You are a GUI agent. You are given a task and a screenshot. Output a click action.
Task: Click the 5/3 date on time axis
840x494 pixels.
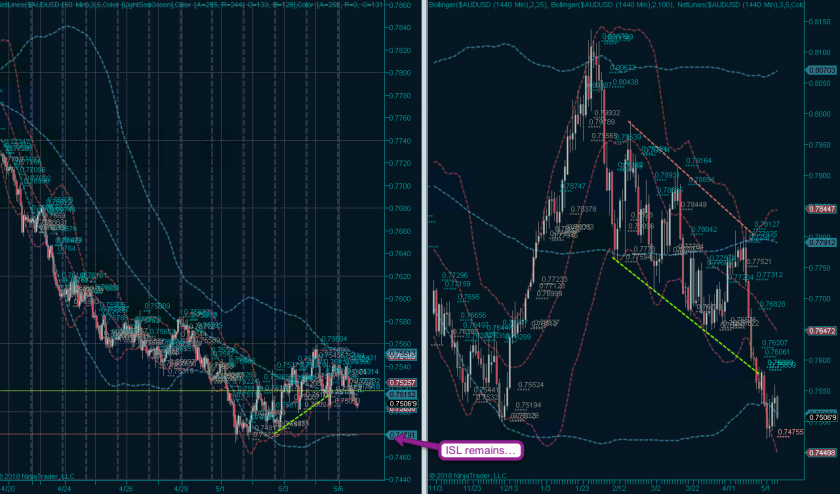pos(283,489)
